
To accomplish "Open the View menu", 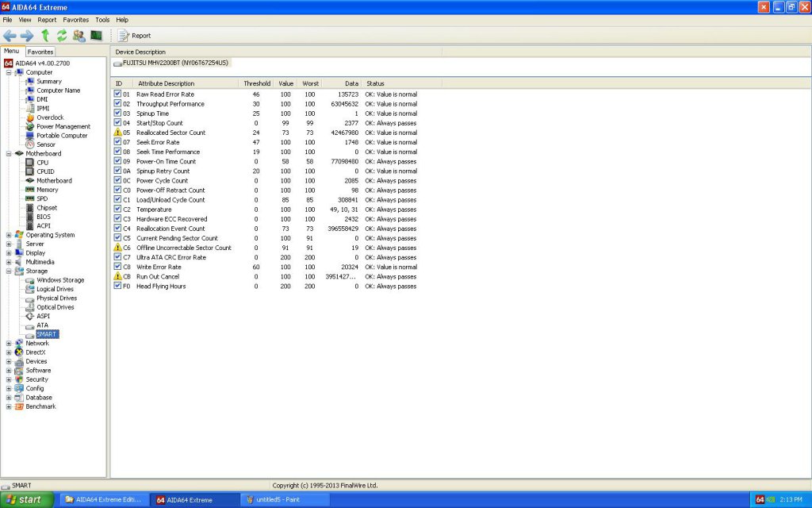I will [25, 20].
